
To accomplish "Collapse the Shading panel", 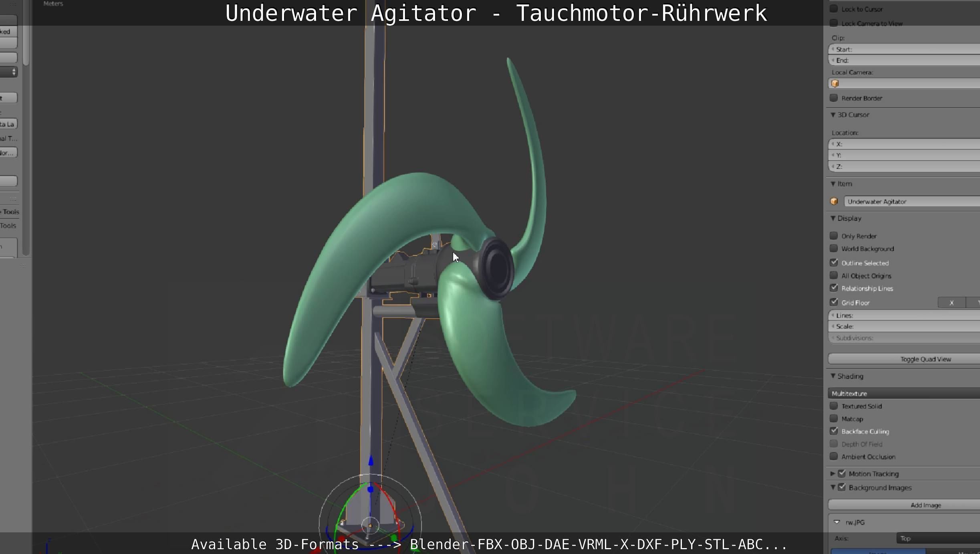I will click(x=833, y=376).
